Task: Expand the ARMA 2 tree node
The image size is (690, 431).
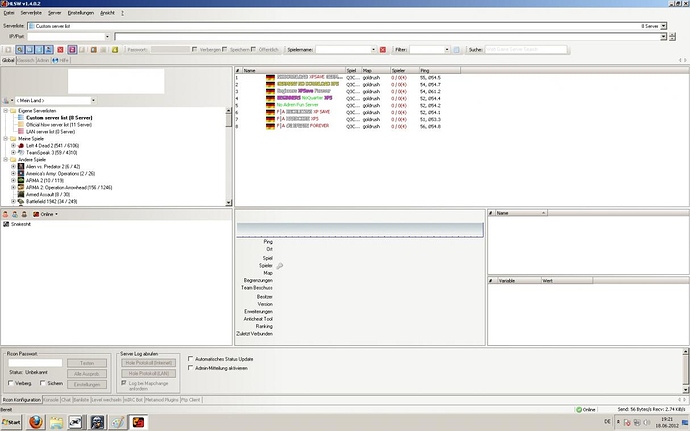Action: [x=13, y=180]
